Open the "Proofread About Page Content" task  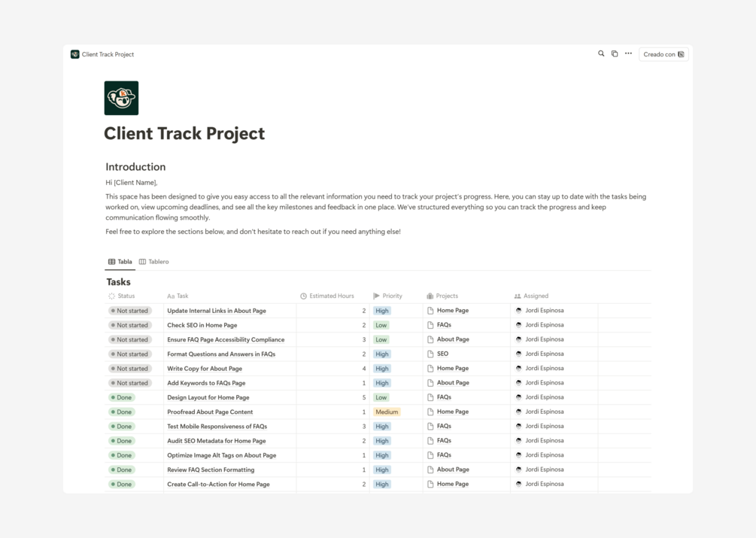coord(210,412)
